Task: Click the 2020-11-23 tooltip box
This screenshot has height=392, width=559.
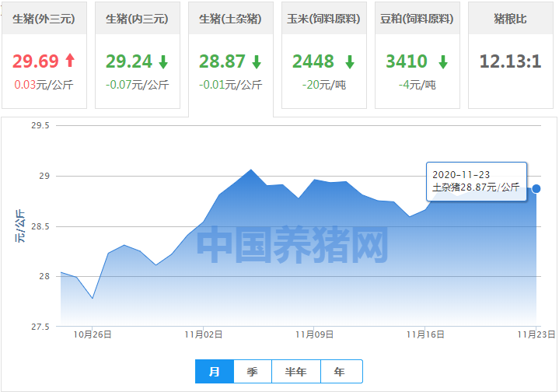Action: coord(477,181)
